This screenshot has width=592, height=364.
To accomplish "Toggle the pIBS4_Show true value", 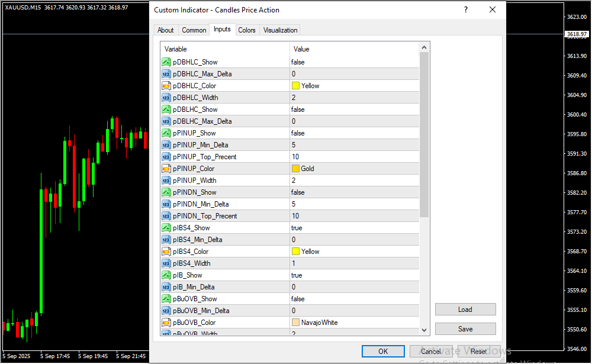I will coord(297,228).
